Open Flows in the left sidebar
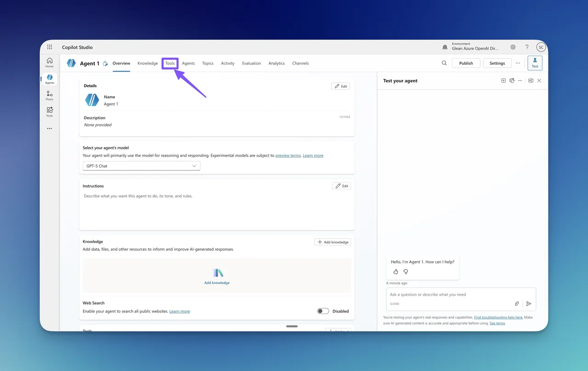 click(x=50, y=96)
